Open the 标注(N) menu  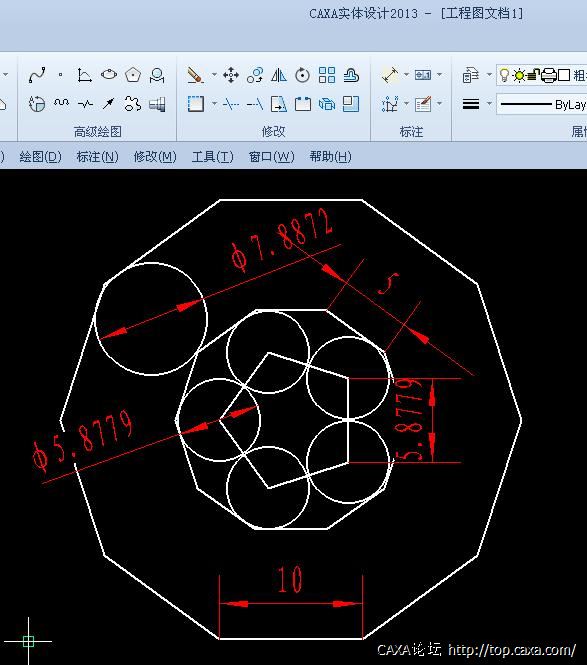coord(98,157)
